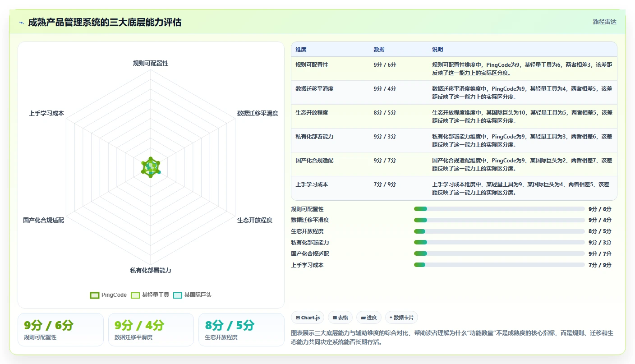Click the 上手学习成本 axis label on the radar chart
This screenshot has width=635, height=364.
[46, 113]
